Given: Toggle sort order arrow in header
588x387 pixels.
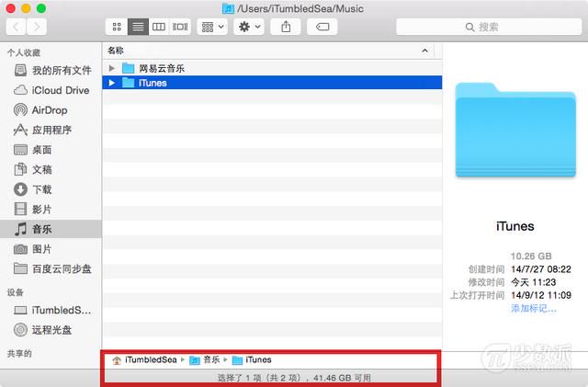Looking at the screenshot, I should (x=424, y=51).
